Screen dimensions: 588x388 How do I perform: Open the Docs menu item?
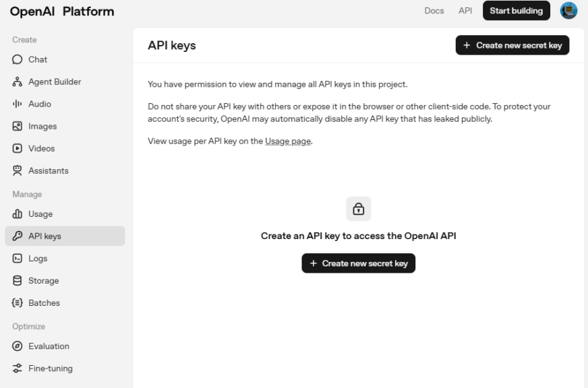tap(434, 11)
